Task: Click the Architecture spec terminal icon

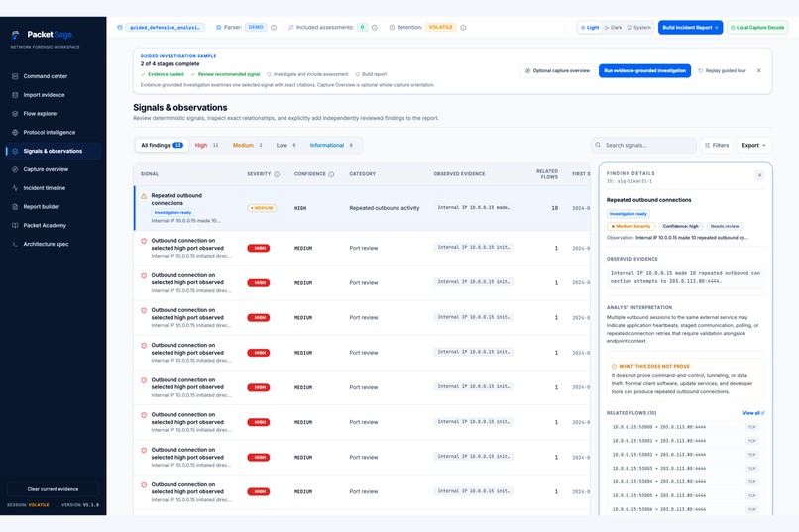Action: 15,244
